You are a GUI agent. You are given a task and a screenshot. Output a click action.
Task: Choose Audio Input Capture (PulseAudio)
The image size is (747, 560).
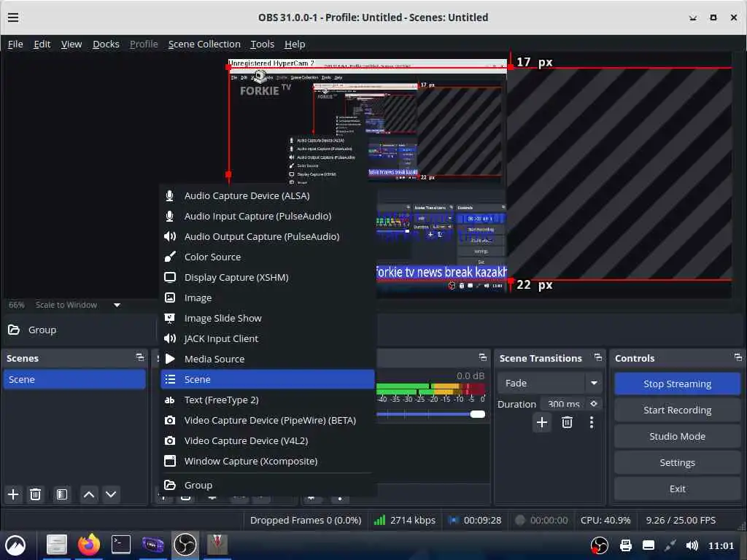click(267, 216)
